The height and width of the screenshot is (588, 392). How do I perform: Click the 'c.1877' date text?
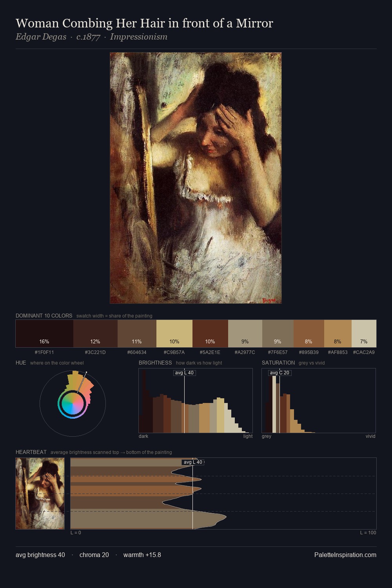[88, 37]
